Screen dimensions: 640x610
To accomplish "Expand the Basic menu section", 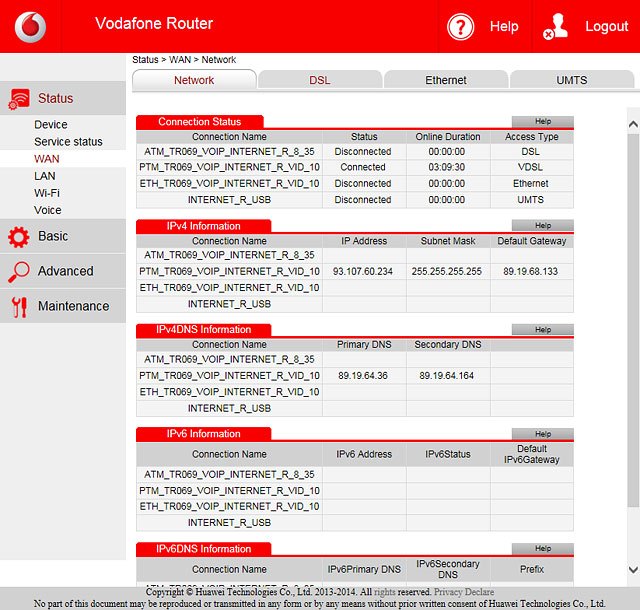I will click(63, 236).
